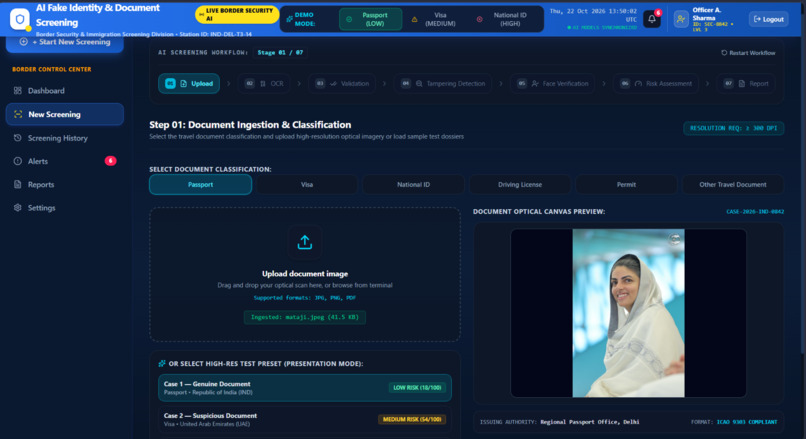806x439 pixels.
Task: Click the uploaded document preview image
Action: [628, 313]
